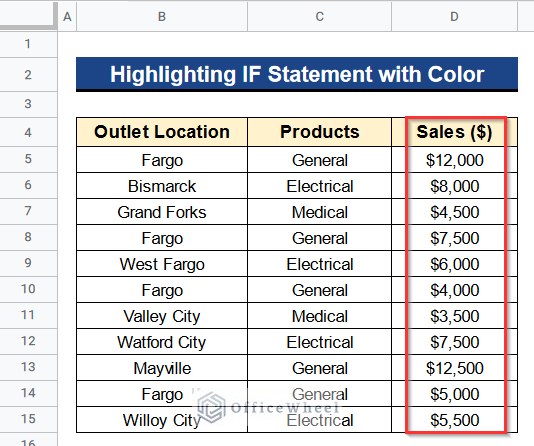Click the title 'Highlighting IF Statement with Color'
This screenshot has height=446, width=534.
(x=297, y=74)
